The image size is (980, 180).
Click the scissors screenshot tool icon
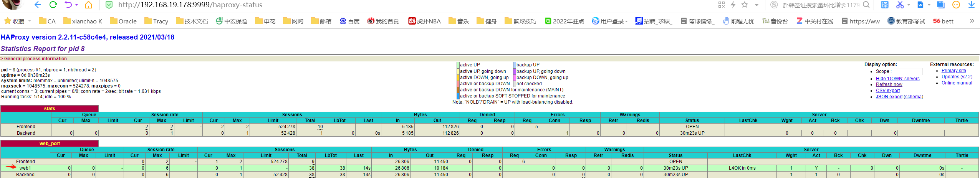point(900,5)
